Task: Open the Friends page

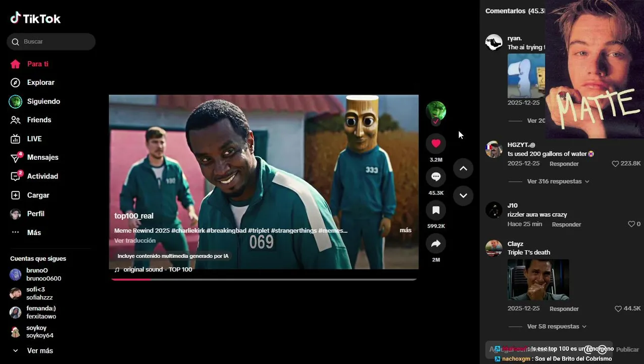Action: pyautogui.click(x=39, y=120)
